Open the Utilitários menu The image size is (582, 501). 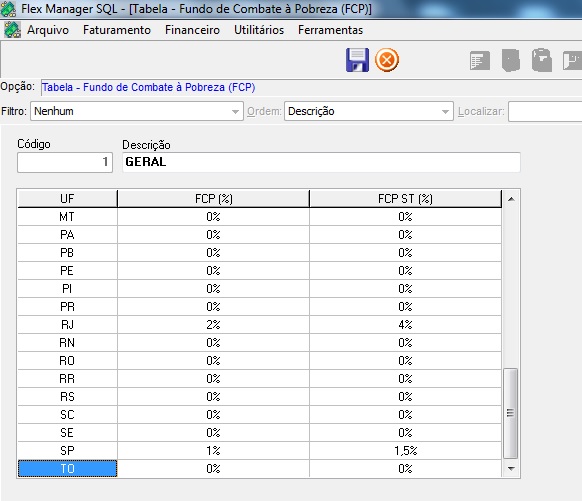(x=259, y=30)
